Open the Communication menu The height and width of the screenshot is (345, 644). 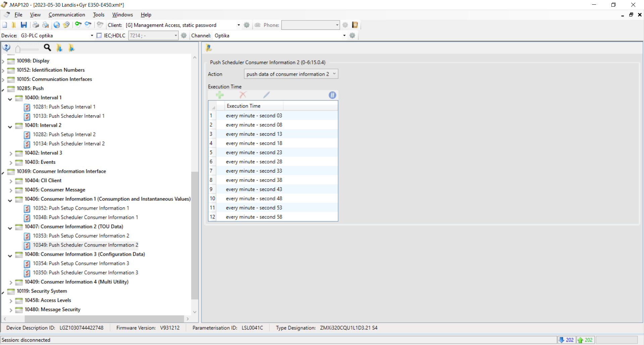(x=67, y=15)
